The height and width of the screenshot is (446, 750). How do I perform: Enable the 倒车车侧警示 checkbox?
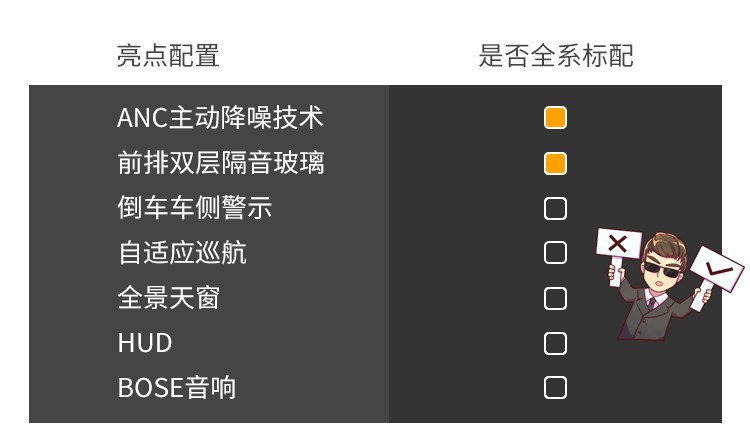pos(555,208)
